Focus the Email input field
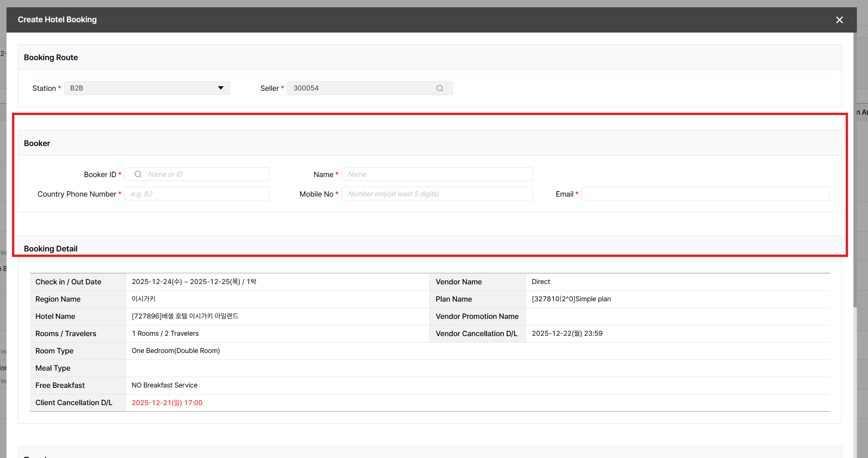Screen dimensions: 868x458 click(x=705, y=194)
